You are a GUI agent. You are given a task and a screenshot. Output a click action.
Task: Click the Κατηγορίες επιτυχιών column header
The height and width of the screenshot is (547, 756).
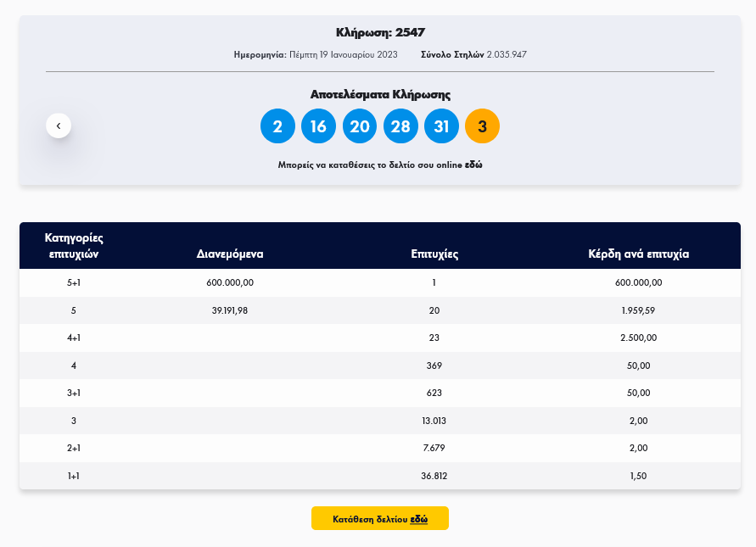pyautogui.click(x=74, y=245)
